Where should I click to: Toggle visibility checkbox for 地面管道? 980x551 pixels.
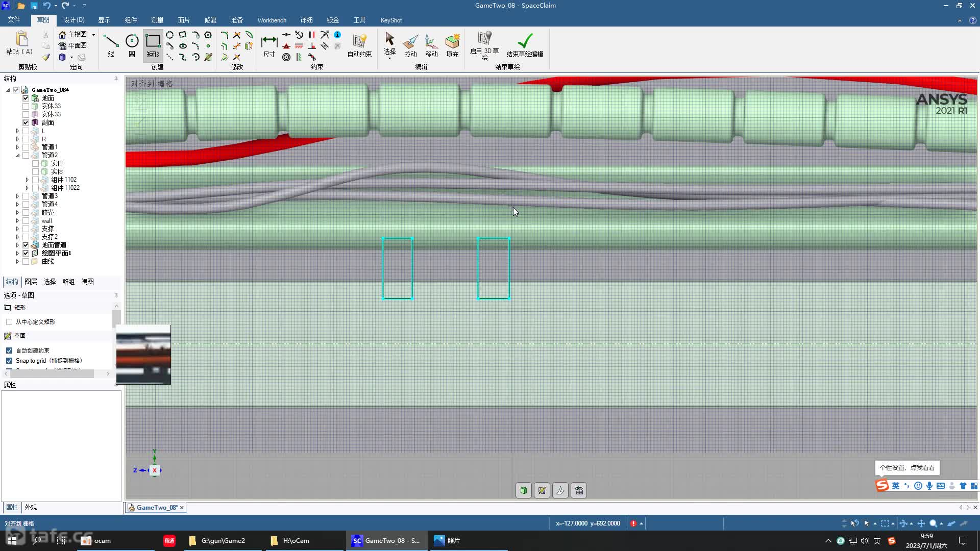(26, 245)
